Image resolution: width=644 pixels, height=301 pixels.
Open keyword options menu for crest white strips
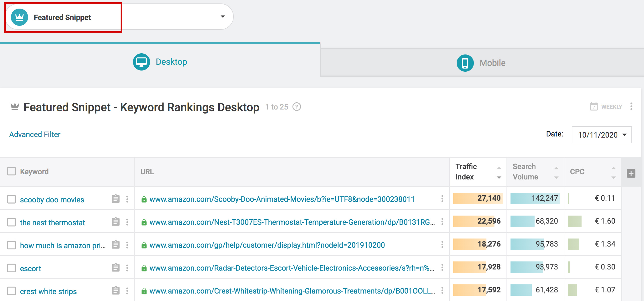127,291
